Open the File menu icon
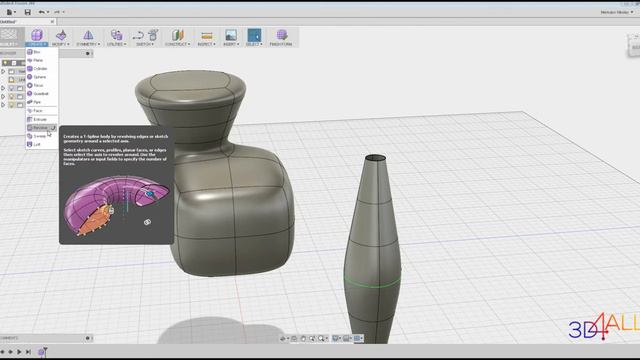Screen dimensions: 640x360 tap(9, 12)
